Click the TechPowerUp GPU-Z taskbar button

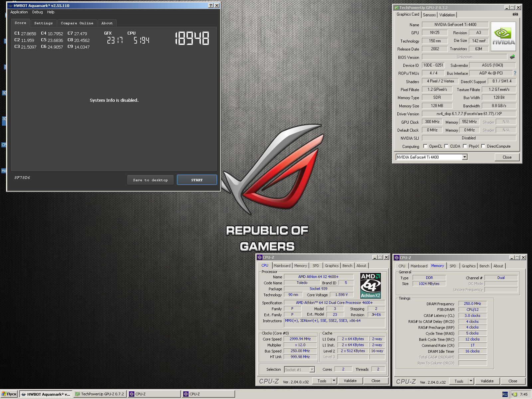point(100,394)
